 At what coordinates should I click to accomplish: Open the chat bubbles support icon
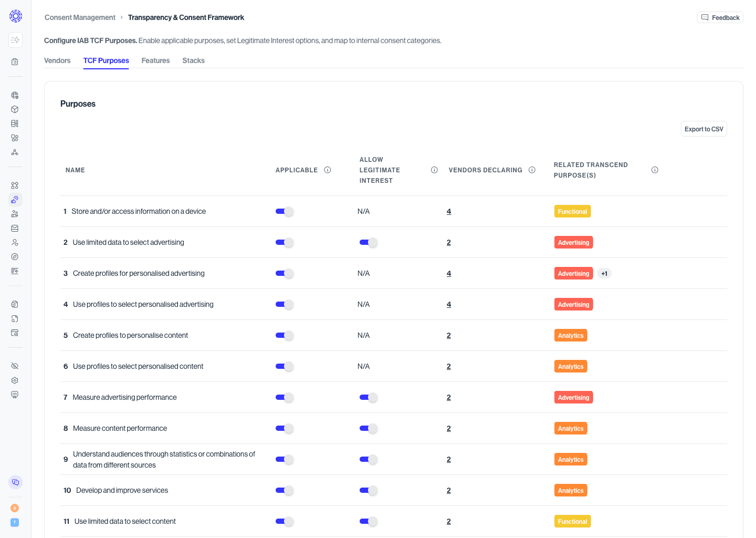click(15, 482)
